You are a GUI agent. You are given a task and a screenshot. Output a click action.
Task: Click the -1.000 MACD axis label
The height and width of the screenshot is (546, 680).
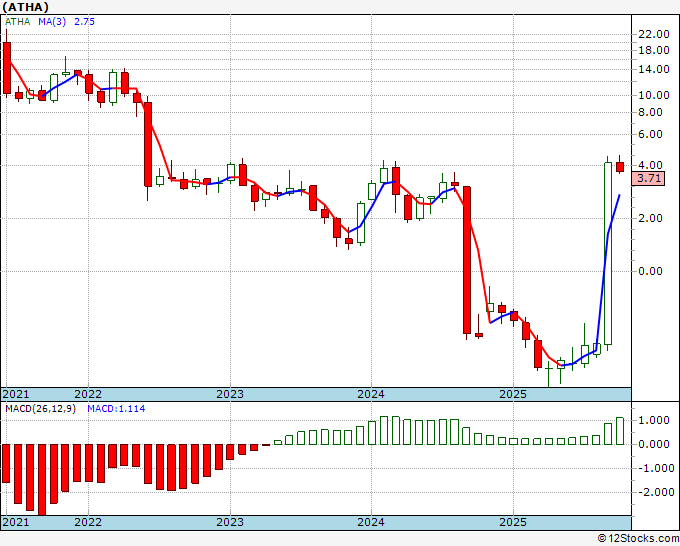(x=656, y=468)
